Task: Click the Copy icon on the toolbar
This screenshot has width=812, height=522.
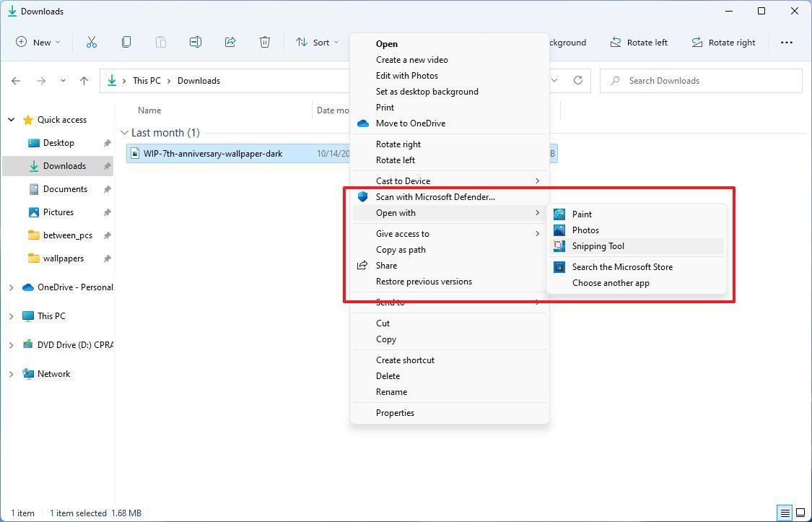Action: pos(126,42)
